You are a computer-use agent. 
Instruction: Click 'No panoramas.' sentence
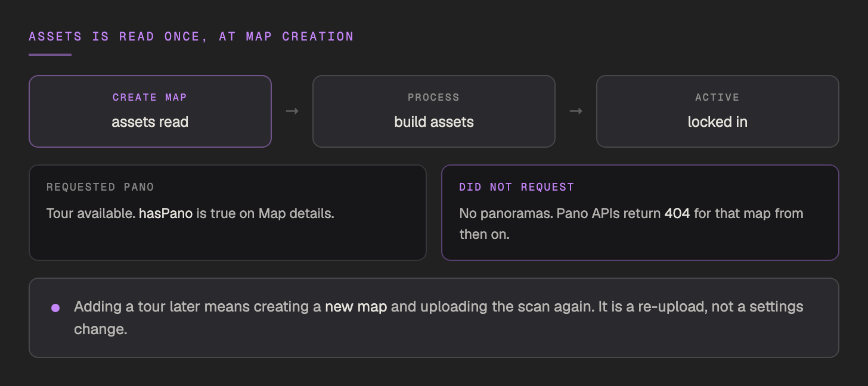pos(506,213)
